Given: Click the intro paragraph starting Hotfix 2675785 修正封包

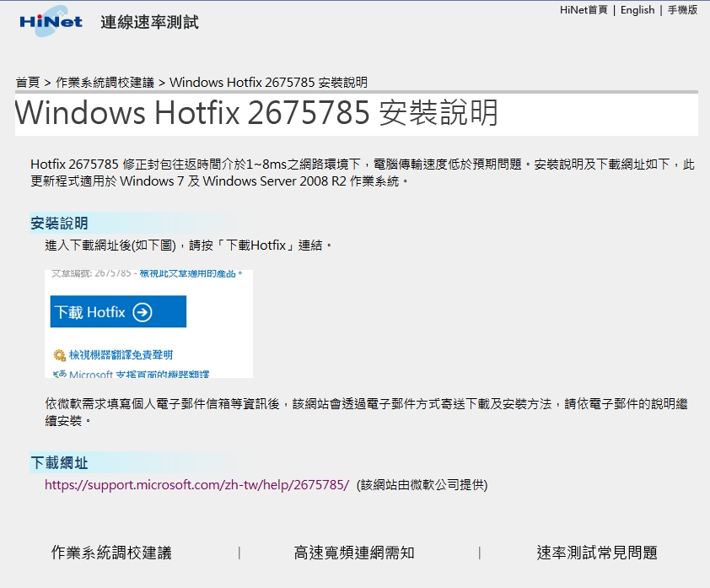Looking at the screenshot, I should (363, 173).
